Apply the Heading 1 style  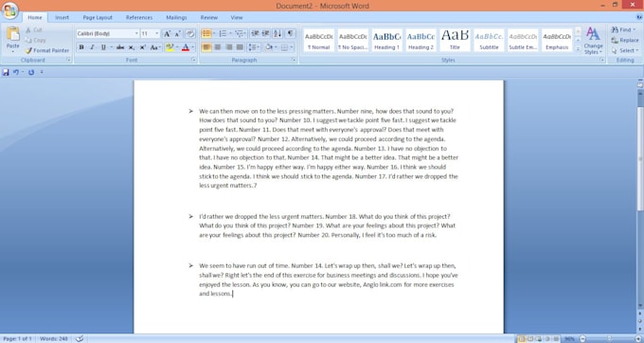click(x=386, y=40)
